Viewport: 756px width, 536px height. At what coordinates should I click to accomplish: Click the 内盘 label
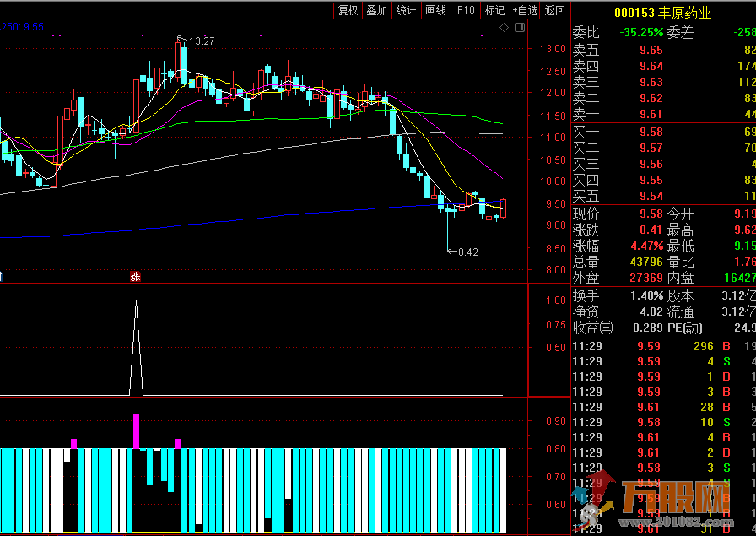tap(681, 278)
